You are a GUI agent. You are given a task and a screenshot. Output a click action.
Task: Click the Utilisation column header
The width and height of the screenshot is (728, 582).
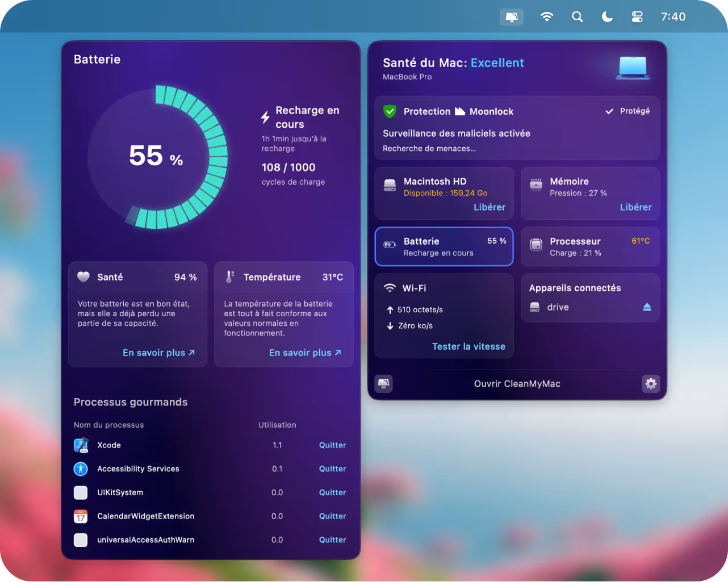[x=277, y=425]
